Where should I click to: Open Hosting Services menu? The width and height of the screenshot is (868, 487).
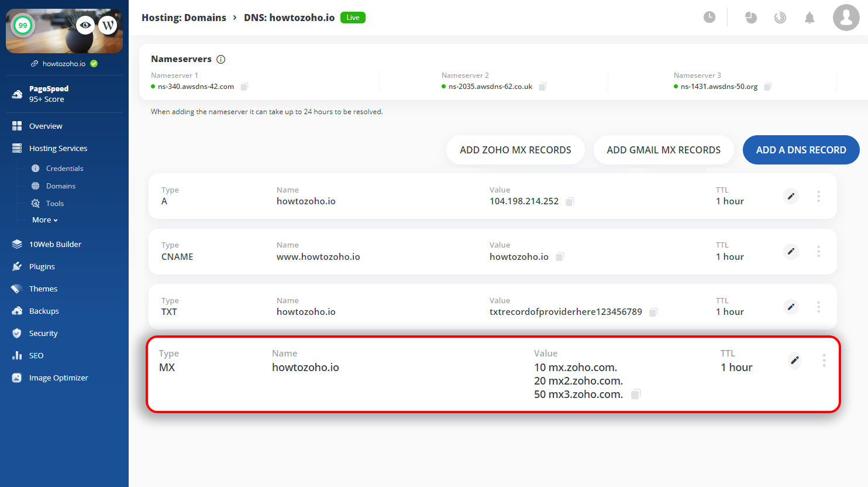(x=58, y=148)
